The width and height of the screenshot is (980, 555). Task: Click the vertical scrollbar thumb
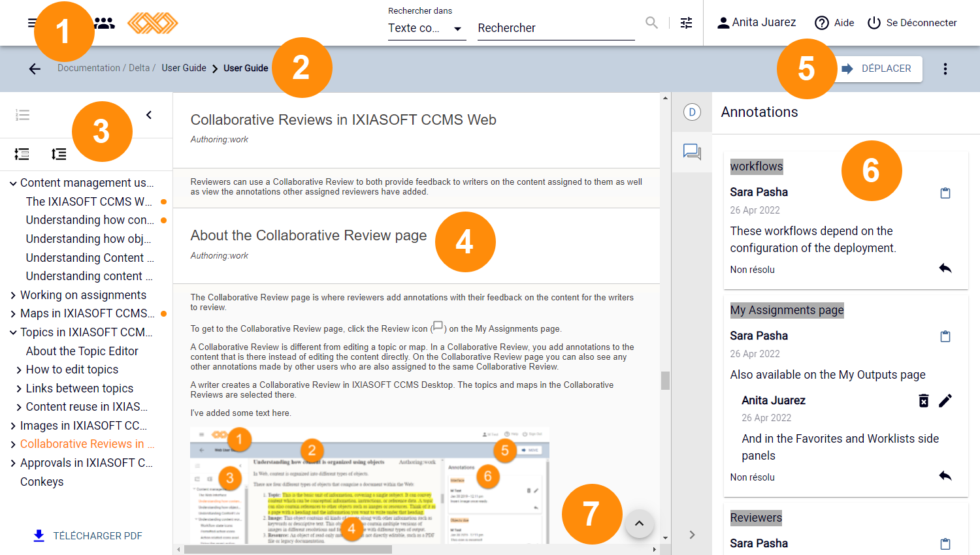(x=665, y=381)
